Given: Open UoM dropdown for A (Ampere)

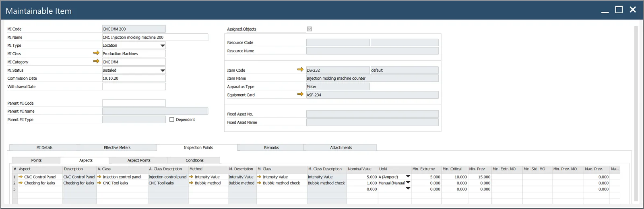Looking at the screenshot, I should pos(408,176).
